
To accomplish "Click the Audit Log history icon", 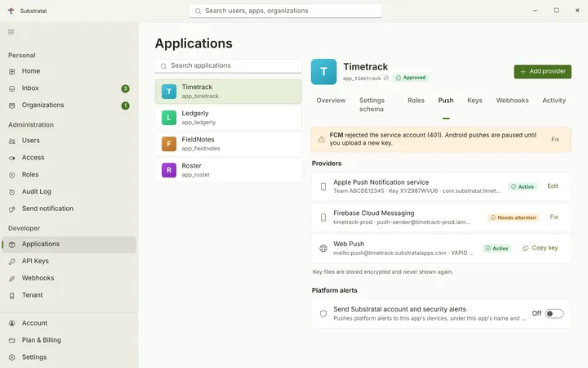I will point(12,192).
